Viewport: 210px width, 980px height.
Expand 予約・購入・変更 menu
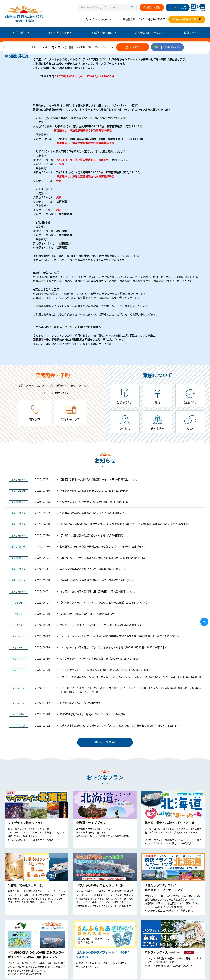point(60,33)
